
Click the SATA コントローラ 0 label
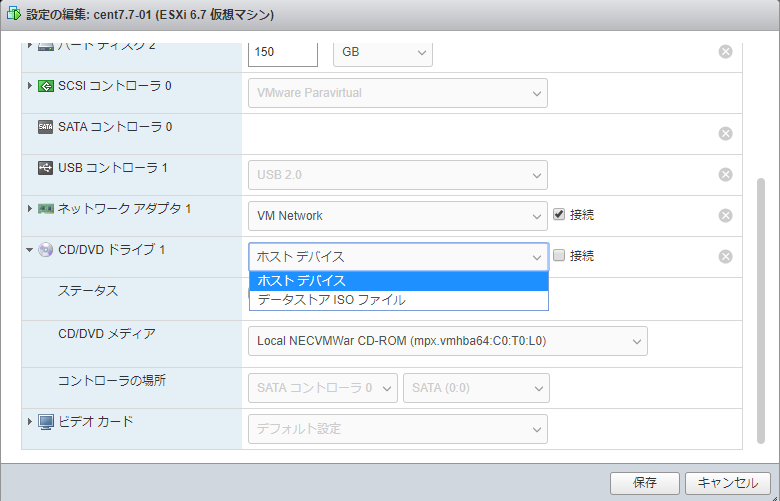pos(115,127)
